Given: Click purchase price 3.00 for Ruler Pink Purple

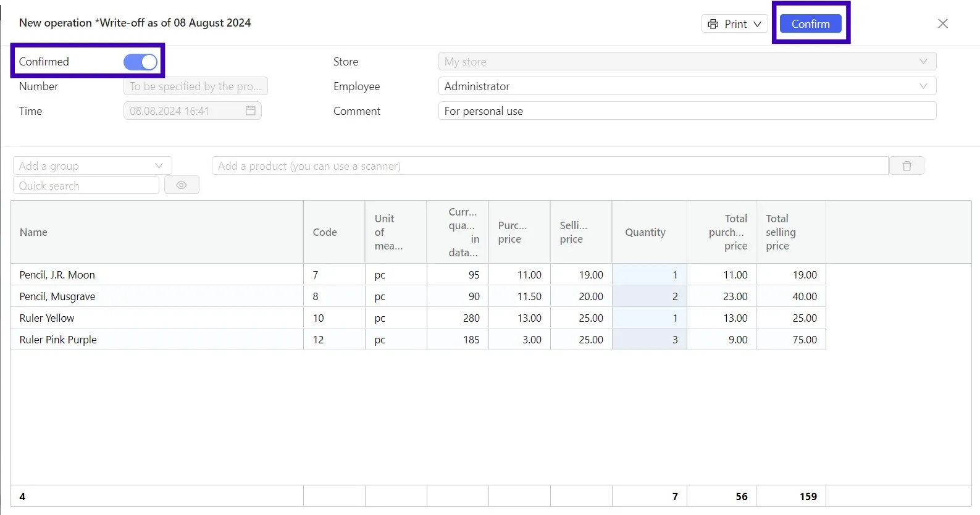Looking at the screenshot, I should tap(519, 340).
